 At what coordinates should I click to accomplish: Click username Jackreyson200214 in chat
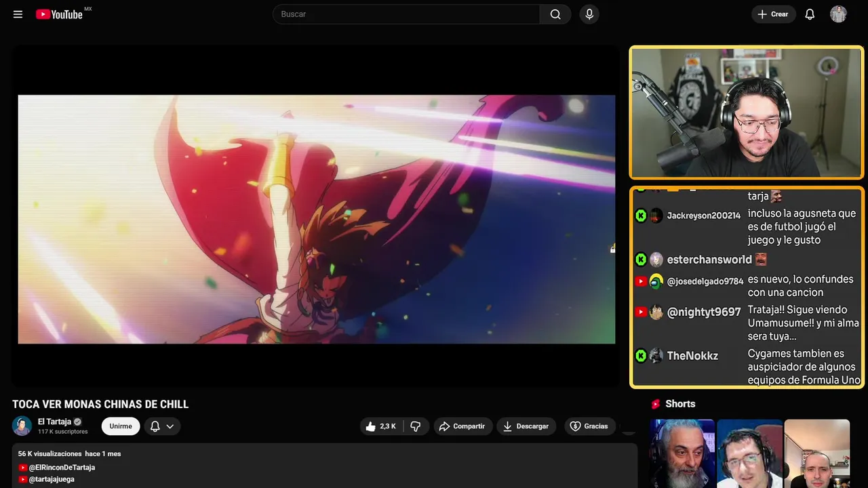704,216
